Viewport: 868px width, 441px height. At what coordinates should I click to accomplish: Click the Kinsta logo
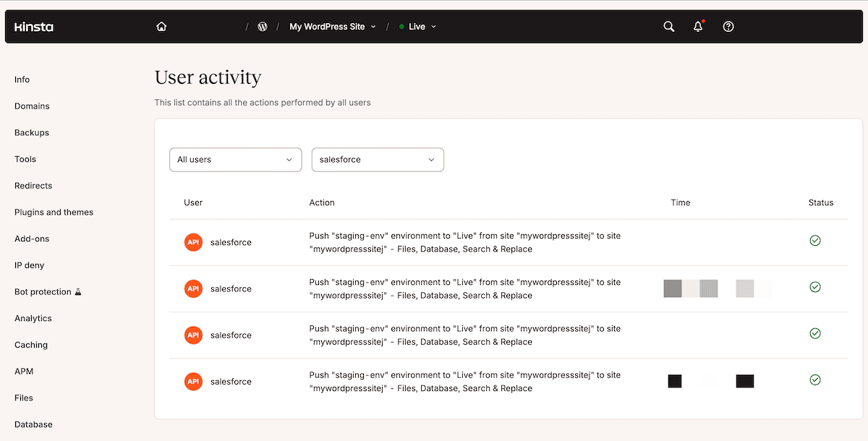click(34, 27)
